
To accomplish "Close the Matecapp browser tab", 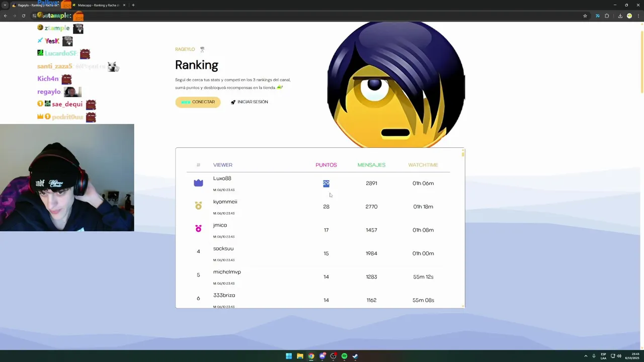I will [124, 5].
